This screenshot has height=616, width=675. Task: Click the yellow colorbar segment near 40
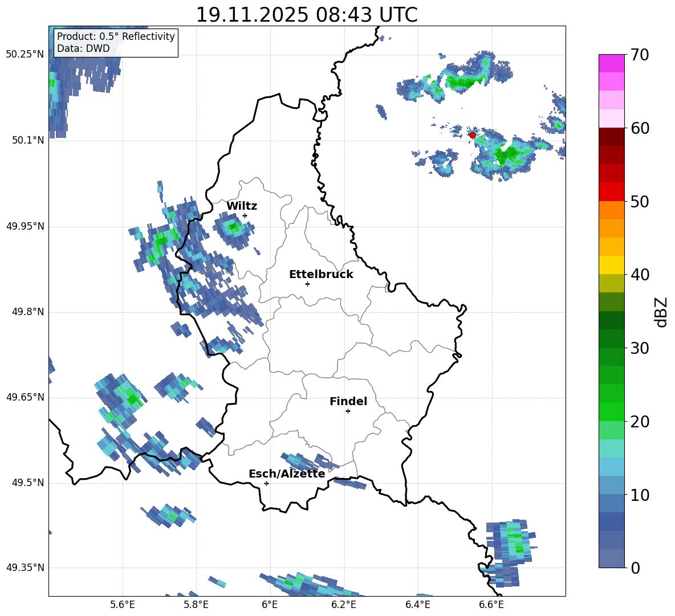coord(611,266)
